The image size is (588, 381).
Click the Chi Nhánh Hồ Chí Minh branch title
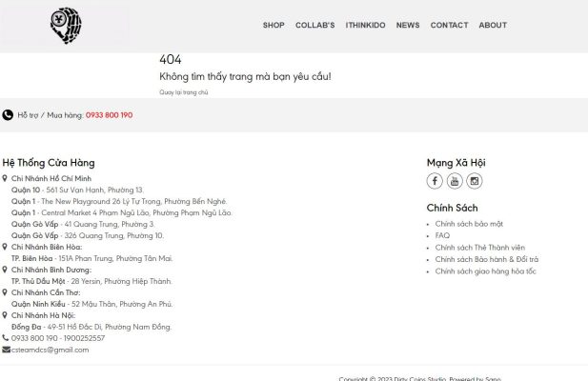pos(51,179)
